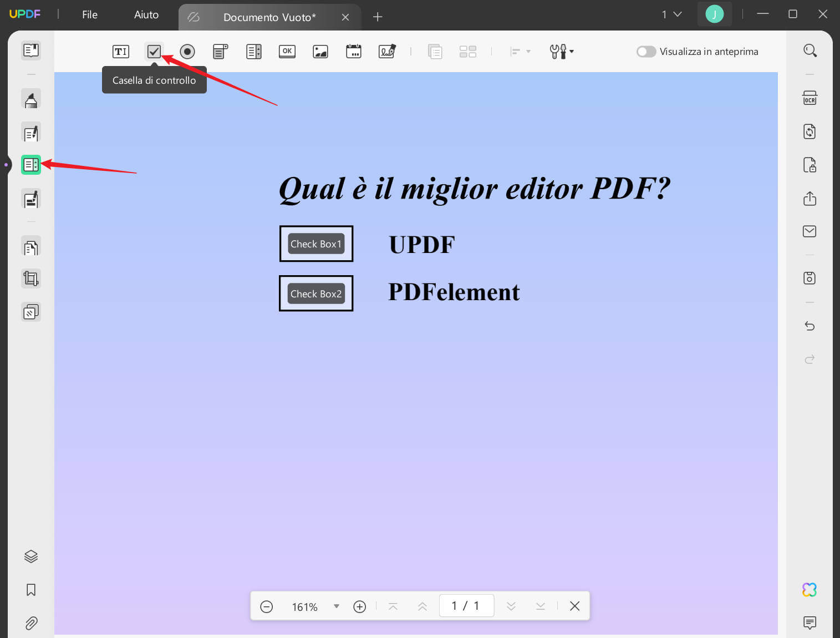The image size is (840, 638).
Task: Select the Check Box1 field
Action: (316, 244)
